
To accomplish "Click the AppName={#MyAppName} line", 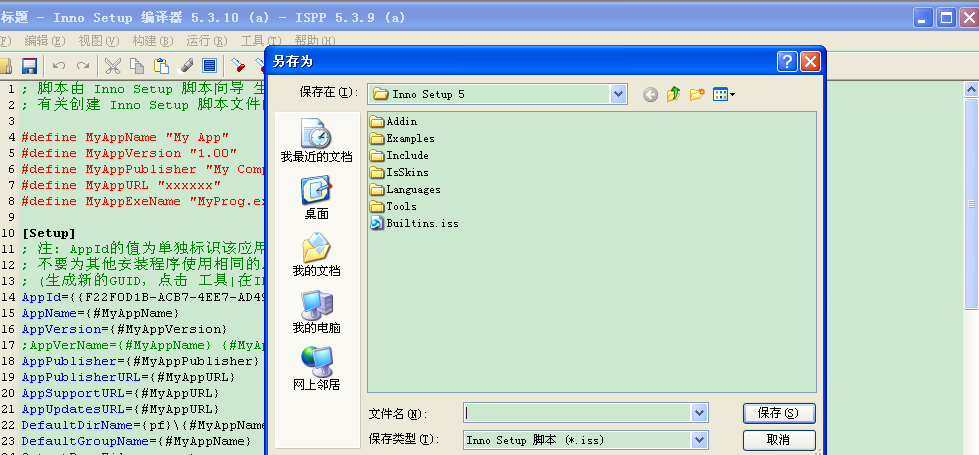I will pyautogui.click(x=100, y=313).
